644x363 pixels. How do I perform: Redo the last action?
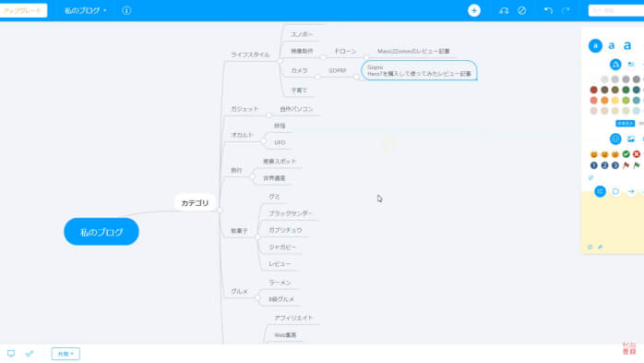pos(566,11)
